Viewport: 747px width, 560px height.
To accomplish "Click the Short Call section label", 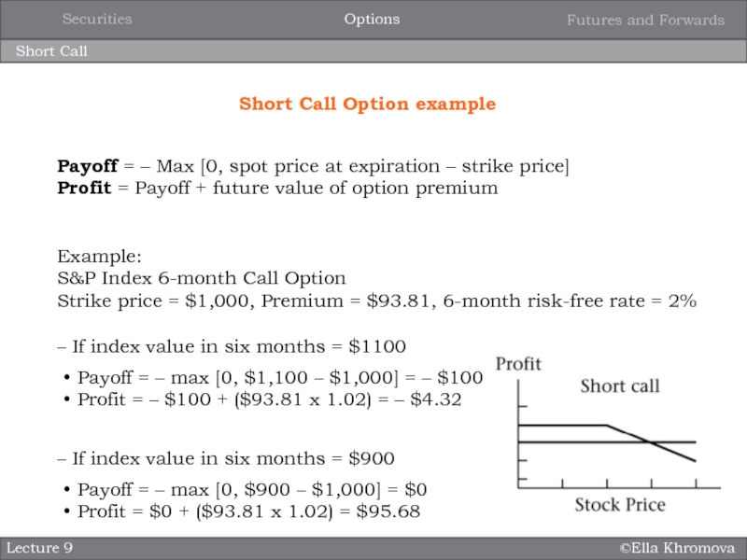I will (51, 51).
